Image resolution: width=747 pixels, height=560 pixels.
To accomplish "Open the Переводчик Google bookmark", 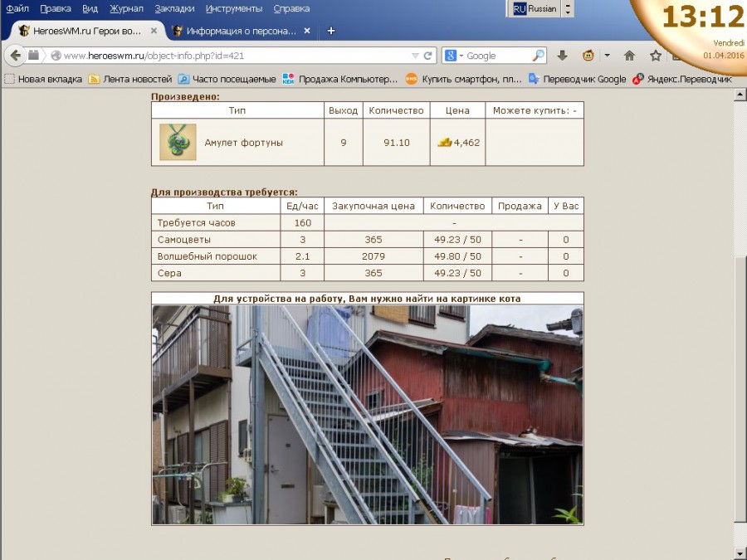I will pyautogui.click(x=583, y=79).
